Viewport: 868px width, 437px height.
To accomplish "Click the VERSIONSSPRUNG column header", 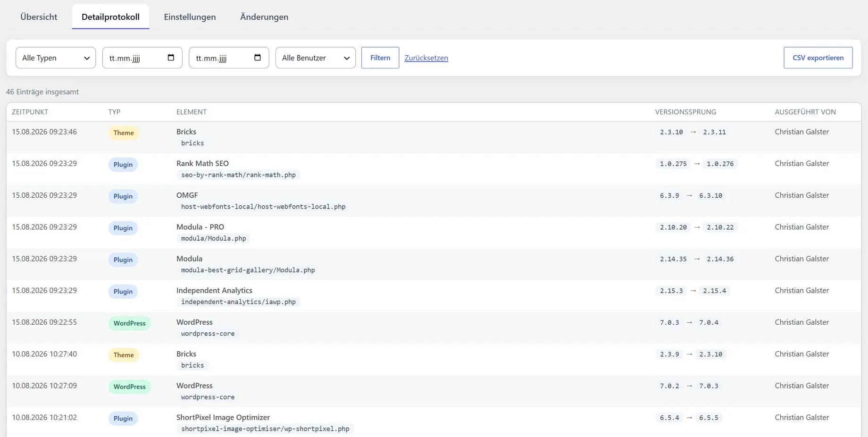I will 685,112.
